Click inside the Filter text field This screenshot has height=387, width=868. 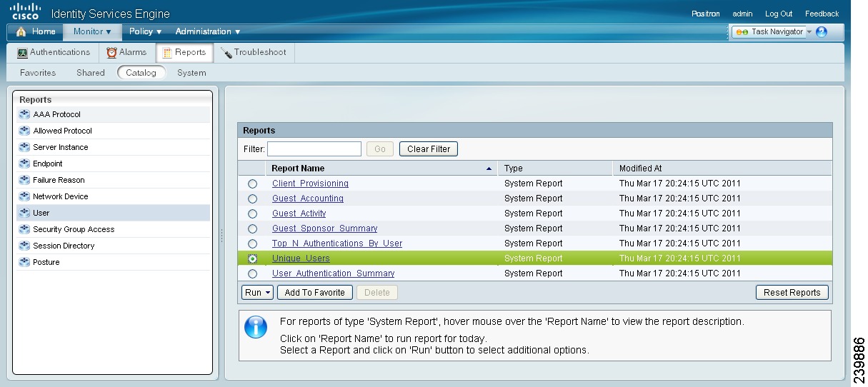click(x=314, y=149)
